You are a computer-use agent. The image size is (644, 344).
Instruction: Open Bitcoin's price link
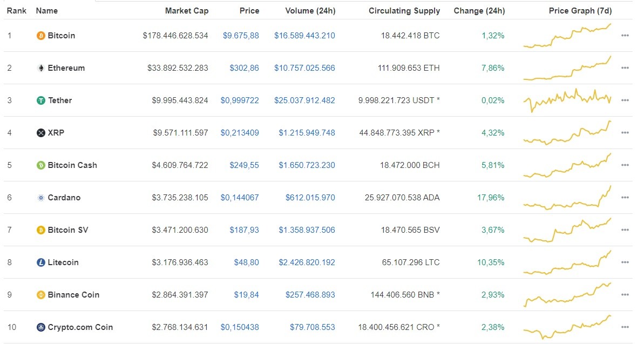click(x=241, y=36)
